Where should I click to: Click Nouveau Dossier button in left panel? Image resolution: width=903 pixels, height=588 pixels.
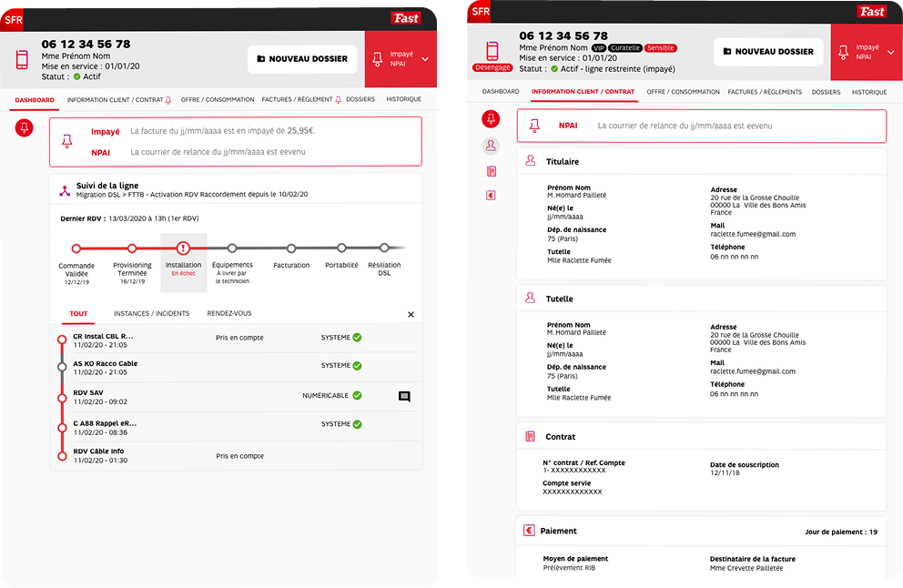(302, 59)
